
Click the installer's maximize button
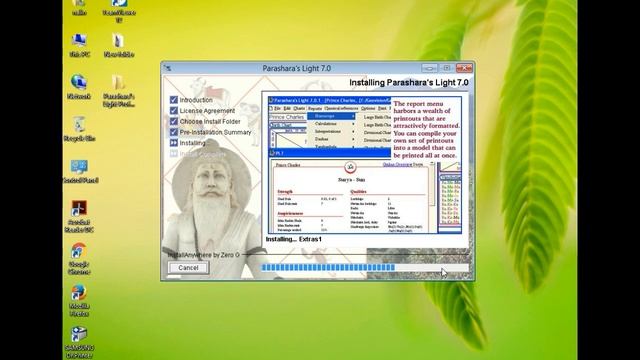click(x=447, y=68)
